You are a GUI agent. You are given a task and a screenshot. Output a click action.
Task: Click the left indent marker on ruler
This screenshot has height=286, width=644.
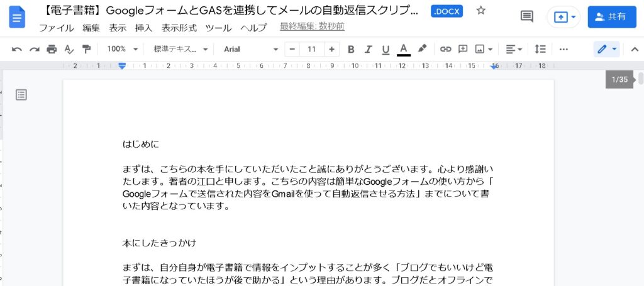click(122, 65)
